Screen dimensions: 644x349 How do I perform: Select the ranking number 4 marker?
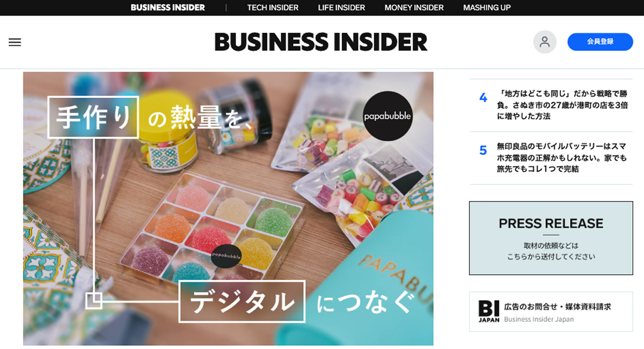pyautogui.click(x=483, y=98)
